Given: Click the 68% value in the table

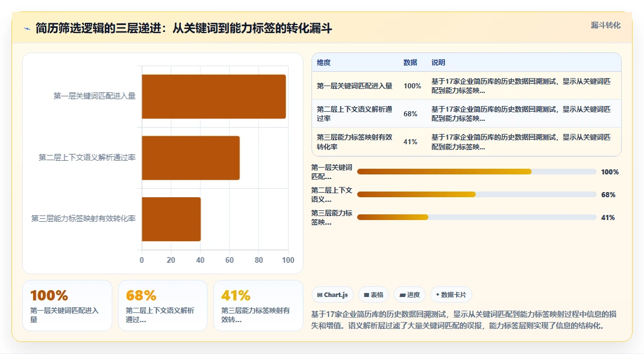Looking at the screenshot, I should [x=410, y=114].
